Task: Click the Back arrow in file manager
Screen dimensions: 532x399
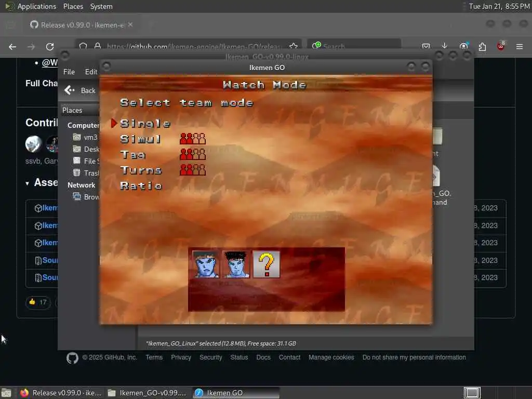Action: pyautogui.click(x=70, y=90)
